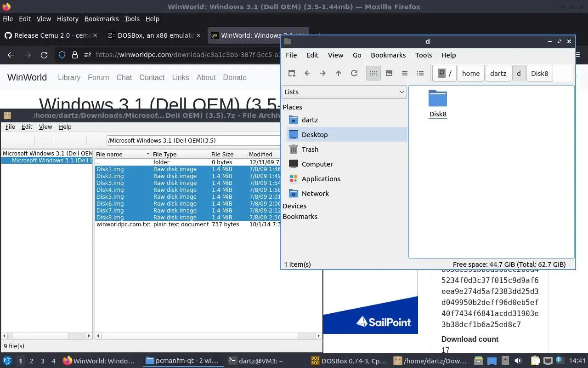Open the start menu on taskbar

point(7,361)
